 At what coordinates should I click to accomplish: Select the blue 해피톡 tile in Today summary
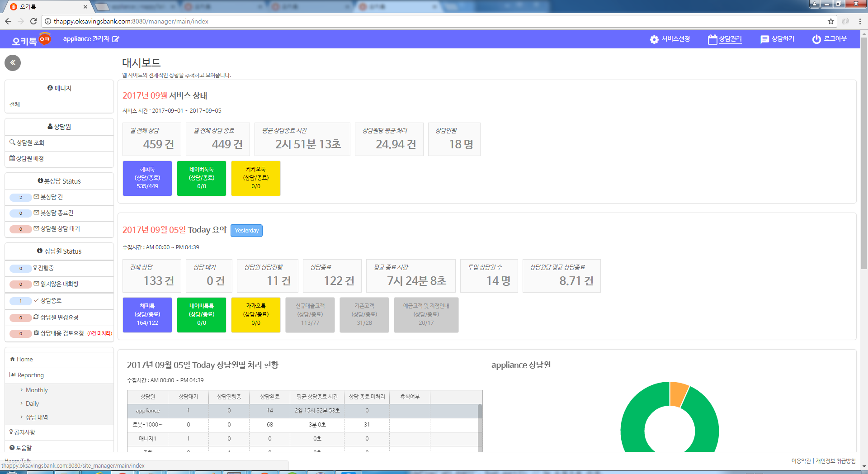coord(147,315)
